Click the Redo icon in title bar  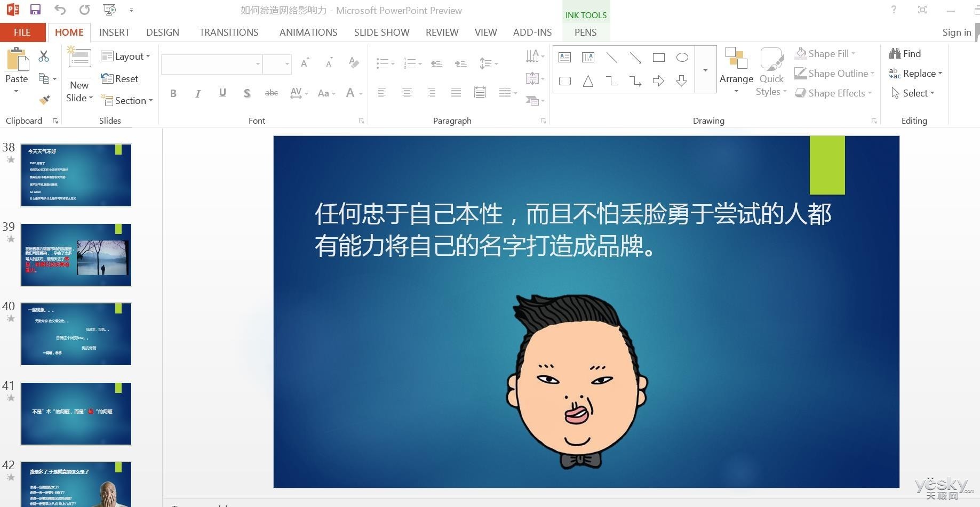84,10
